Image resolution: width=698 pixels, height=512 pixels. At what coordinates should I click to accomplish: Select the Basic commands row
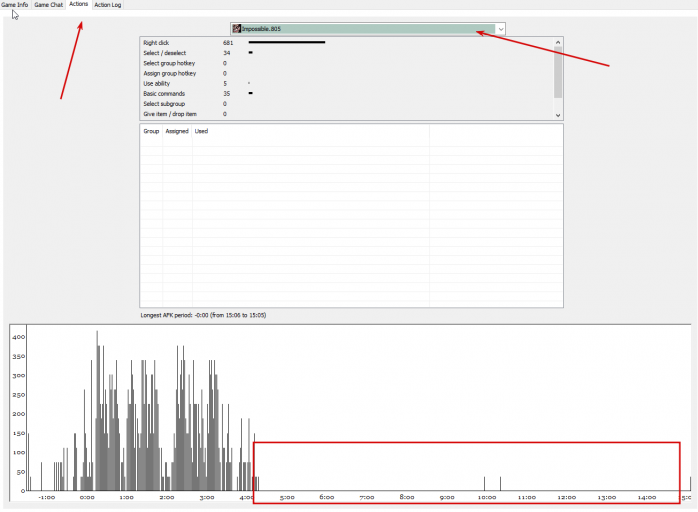(x=346, y=94)
